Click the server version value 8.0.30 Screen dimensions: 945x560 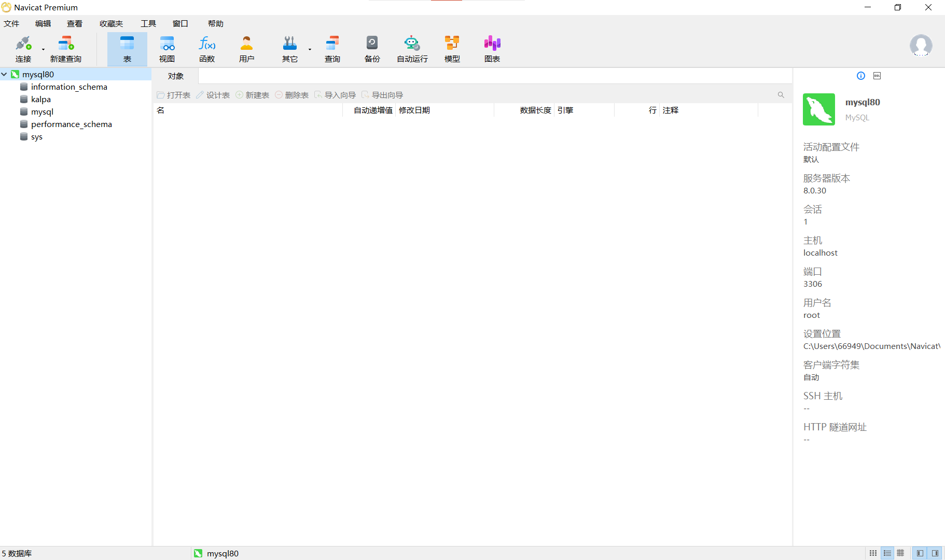tap(815, 190)
